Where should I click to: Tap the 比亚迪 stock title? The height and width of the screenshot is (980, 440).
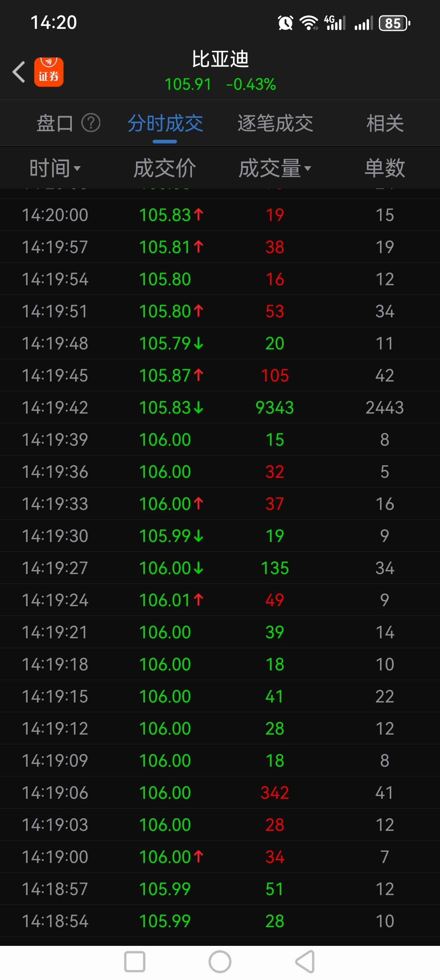point(220,59)
